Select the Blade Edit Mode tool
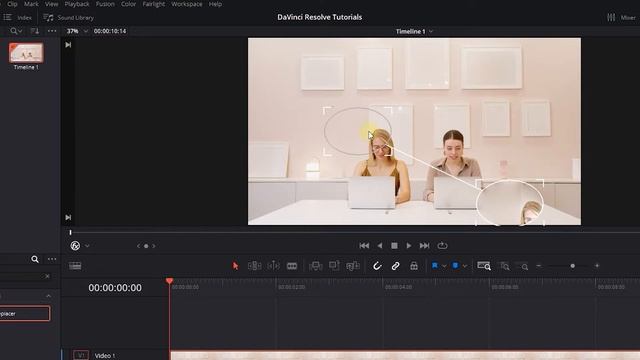This screenshot has height=360, width=640. tap(292, 266)
